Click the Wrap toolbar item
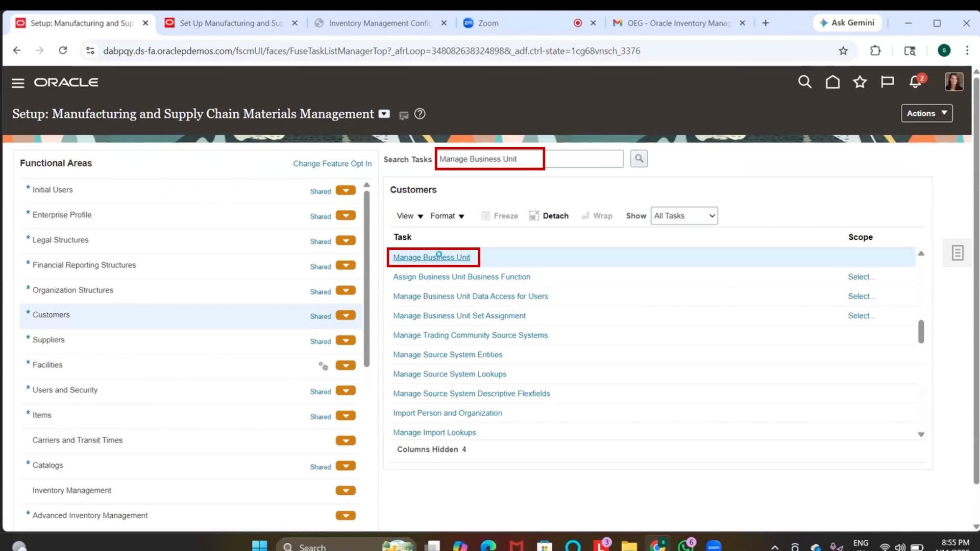 coord(597,216)
